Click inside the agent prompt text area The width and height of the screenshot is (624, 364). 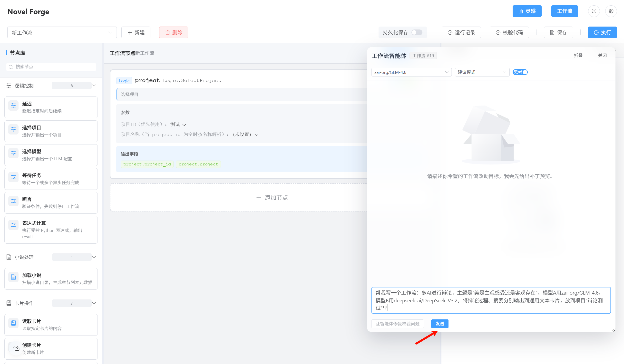pyautogui.click(x=491, y=300)
